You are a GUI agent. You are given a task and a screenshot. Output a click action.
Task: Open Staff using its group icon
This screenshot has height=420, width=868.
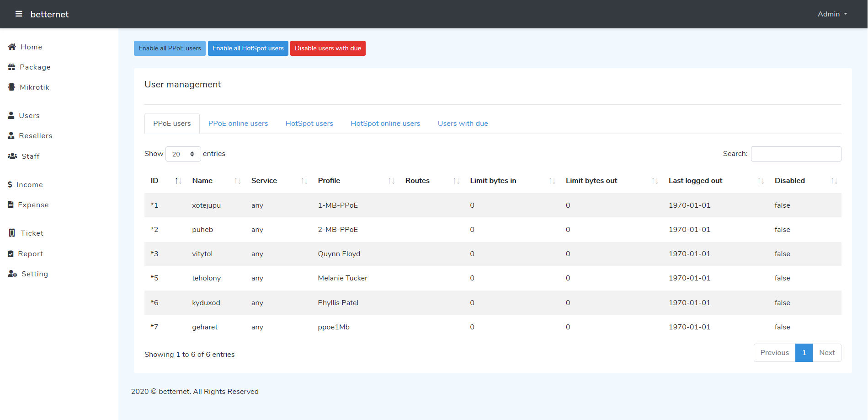(x=11, y=156)
